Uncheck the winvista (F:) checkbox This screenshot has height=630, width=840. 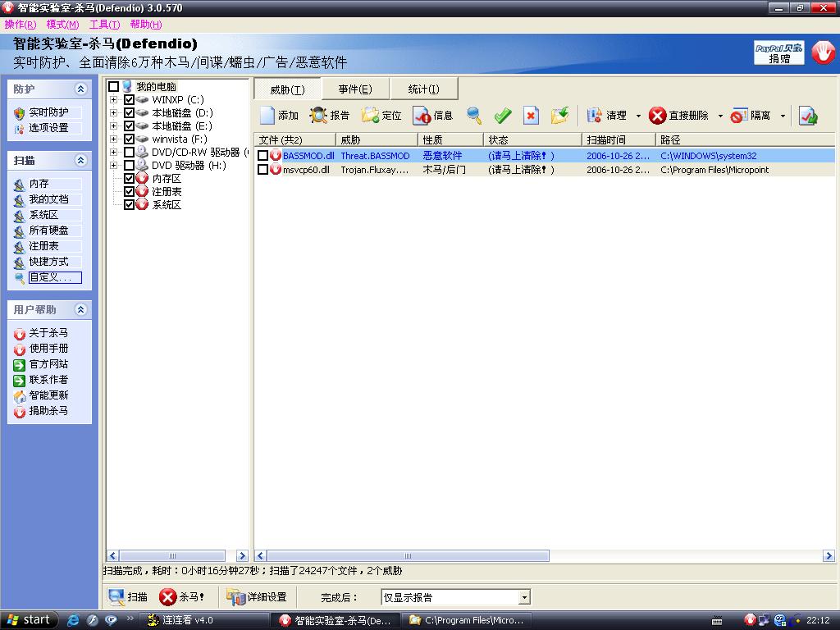click(129, 139)
